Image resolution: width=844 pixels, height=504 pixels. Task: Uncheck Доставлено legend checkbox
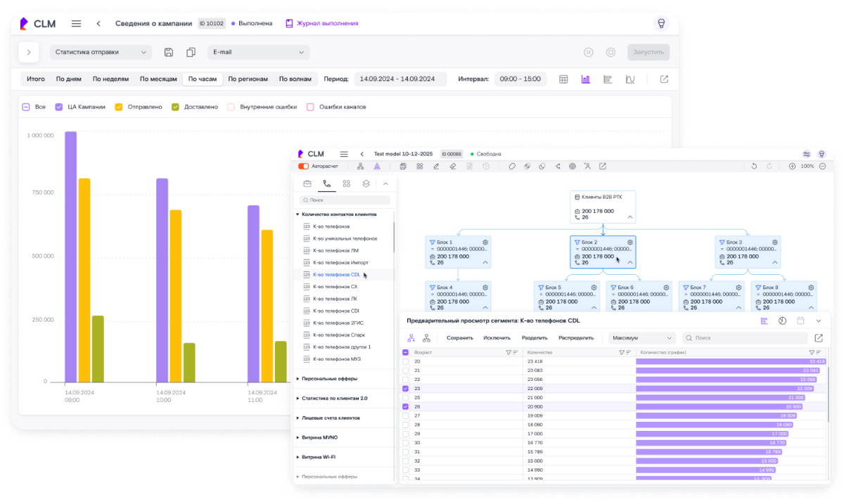click(175, 108)
